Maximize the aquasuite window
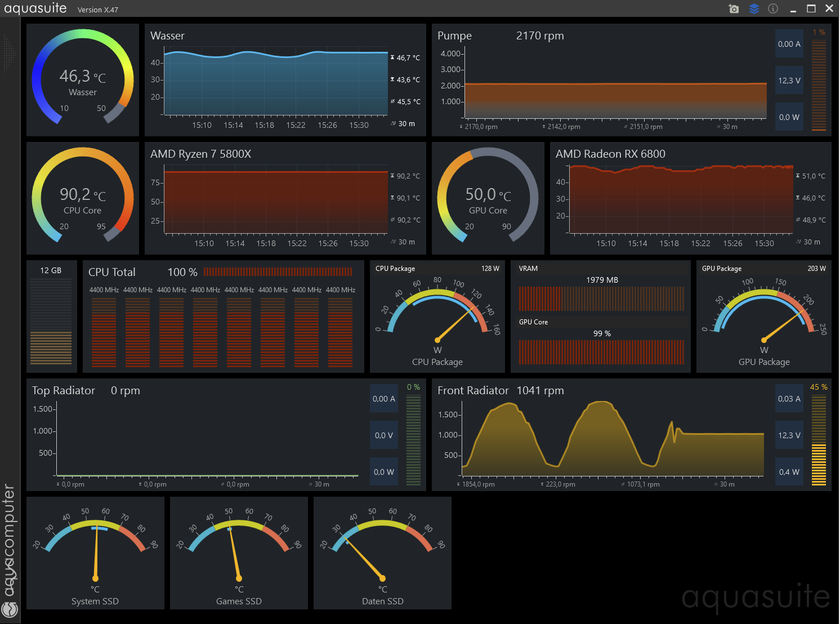 [811, 8]
